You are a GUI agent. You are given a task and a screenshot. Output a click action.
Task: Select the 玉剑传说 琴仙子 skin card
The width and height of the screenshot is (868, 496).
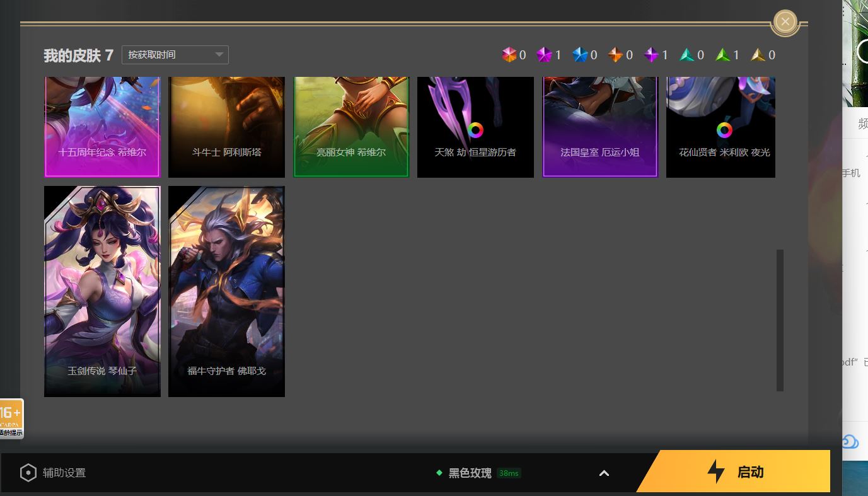[x=102, y=291]
